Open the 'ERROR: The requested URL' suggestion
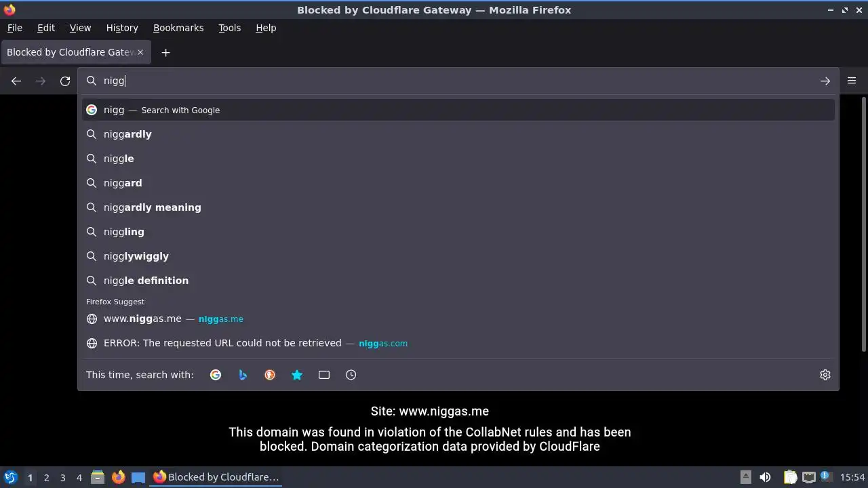 [x=458, y=343]
